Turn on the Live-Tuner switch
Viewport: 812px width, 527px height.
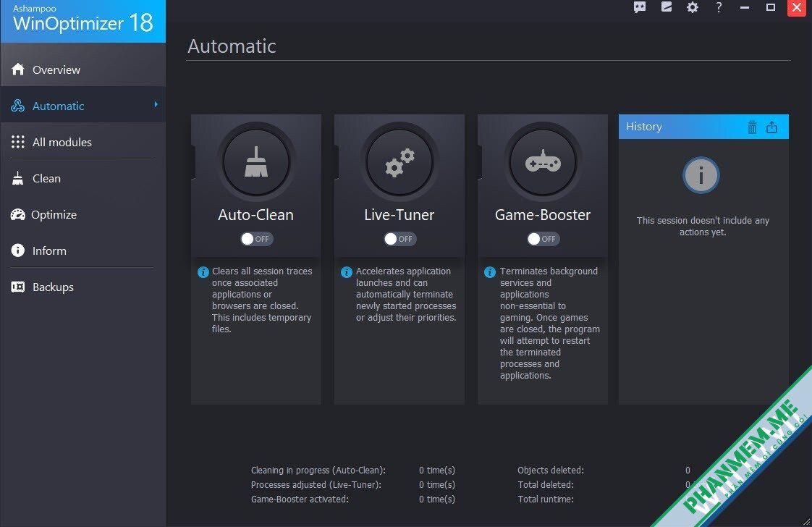pyautogui.click(x=399, y=239)
